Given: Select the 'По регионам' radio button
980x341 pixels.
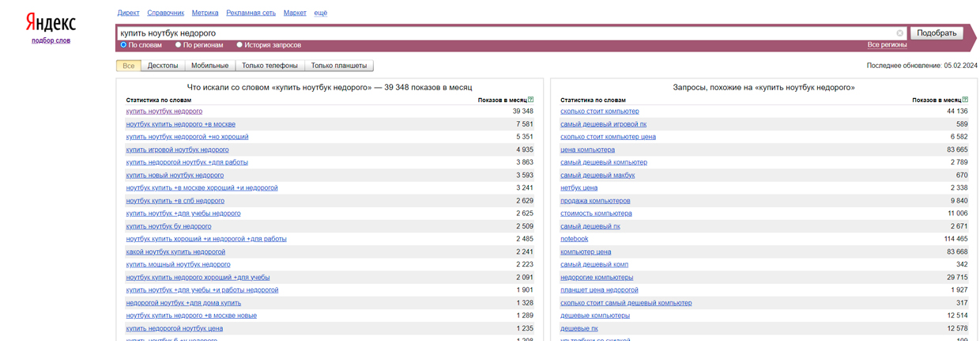Looking at the screenshot, I should tap(178, 45).
